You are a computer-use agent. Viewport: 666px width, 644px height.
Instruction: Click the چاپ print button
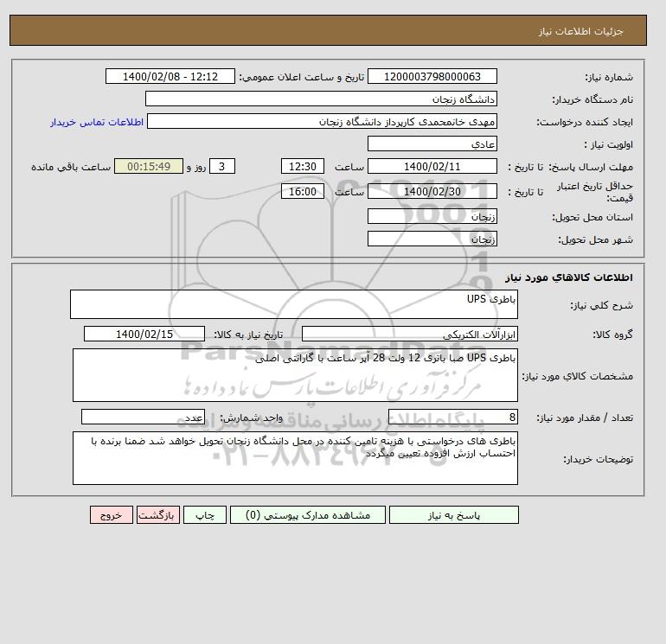coord(205,515)
